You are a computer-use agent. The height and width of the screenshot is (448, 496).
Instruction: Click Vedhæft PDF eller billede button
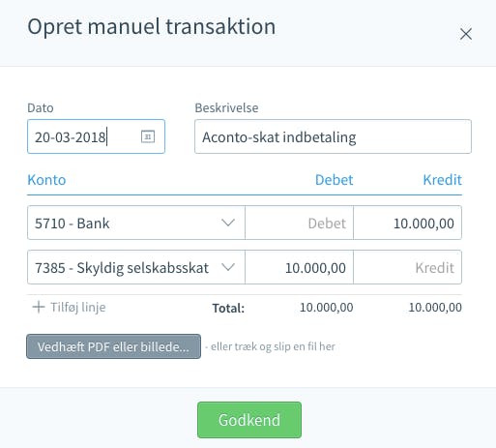tap(113, 346)
